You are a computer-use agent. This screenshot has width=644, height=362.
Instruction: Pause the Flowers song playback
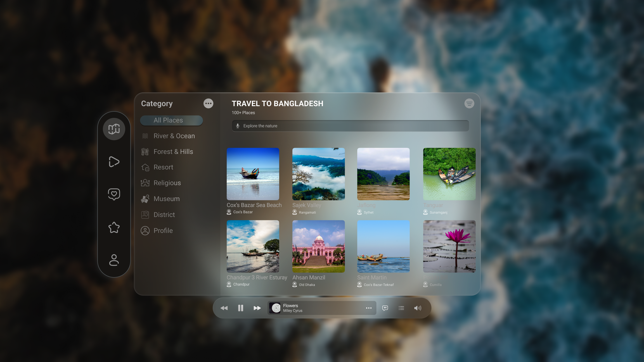(240, 308)
